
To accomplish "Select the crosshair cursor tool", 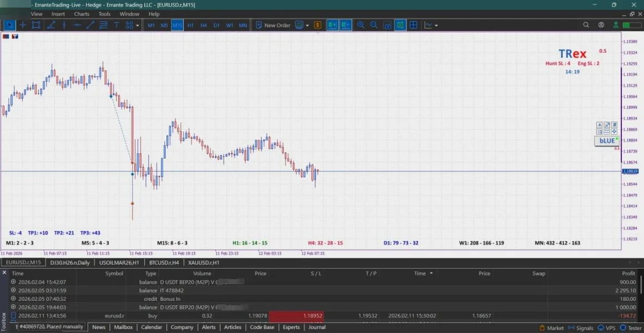I will click(x=23, y=25).
